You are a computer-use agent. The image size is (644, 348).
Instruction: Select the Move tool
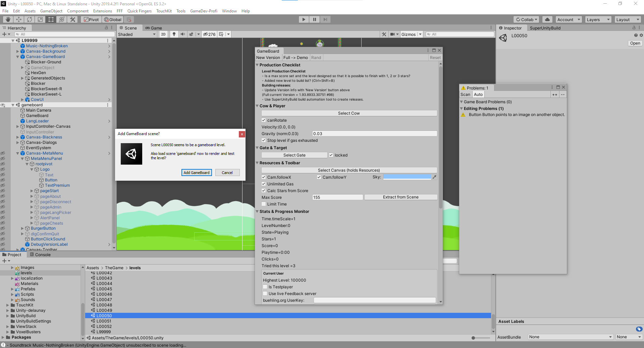(19, 19)
